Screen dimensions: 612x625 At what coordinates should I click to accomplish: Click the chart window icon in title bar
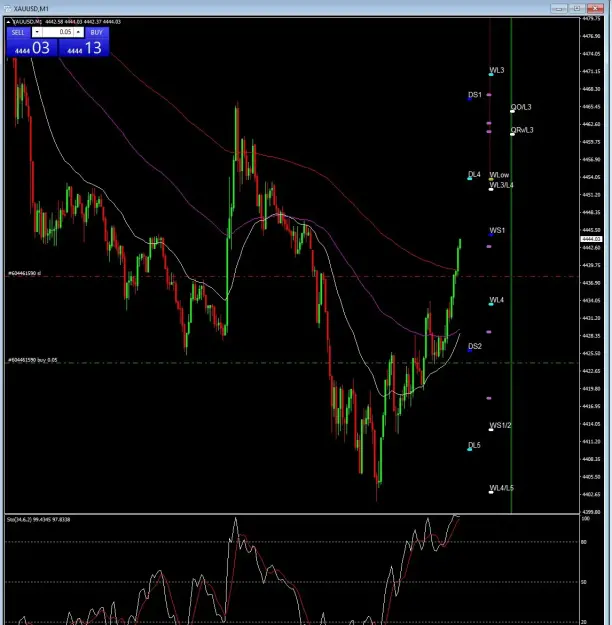(x=8, y=8)
